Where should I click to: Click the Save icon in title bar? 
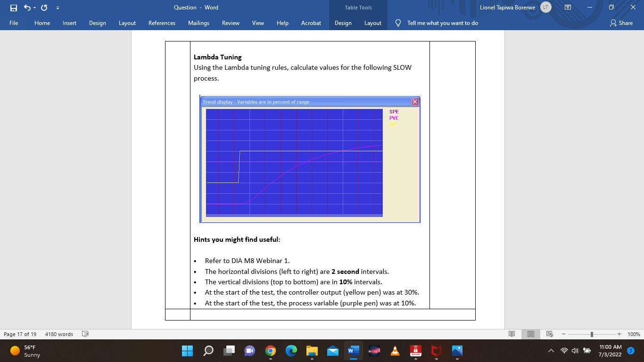click(14, 8)
